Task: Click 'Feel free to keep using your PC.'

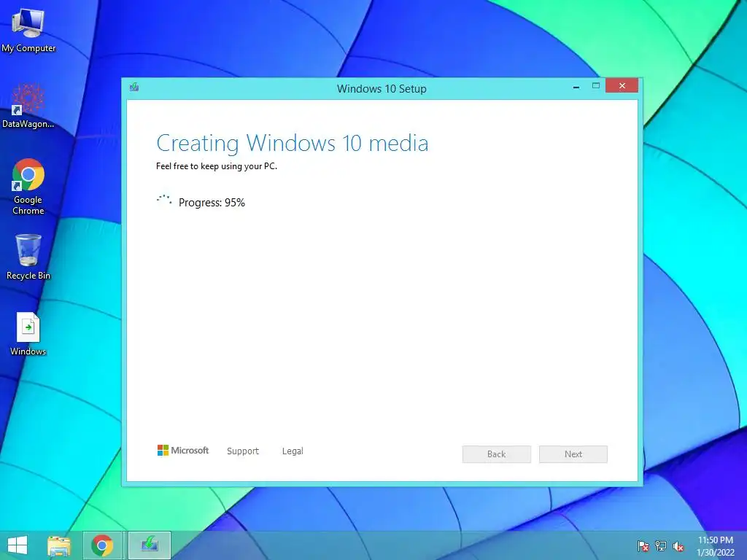Action: (x=217, y=166)
